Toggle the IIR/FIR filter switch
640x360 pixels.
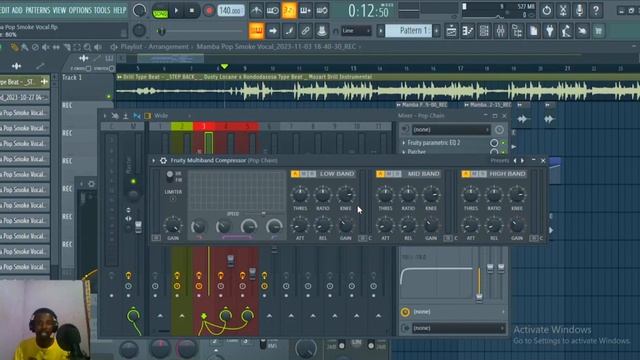pos(170,176)
